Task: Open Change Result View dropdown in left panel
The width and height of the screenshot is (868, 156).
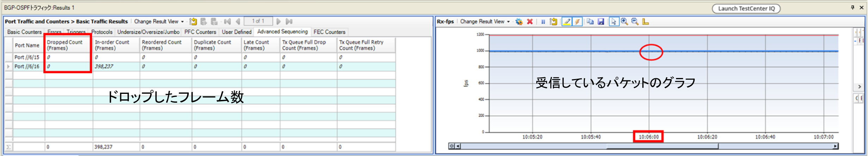Action: coord(159,22)
